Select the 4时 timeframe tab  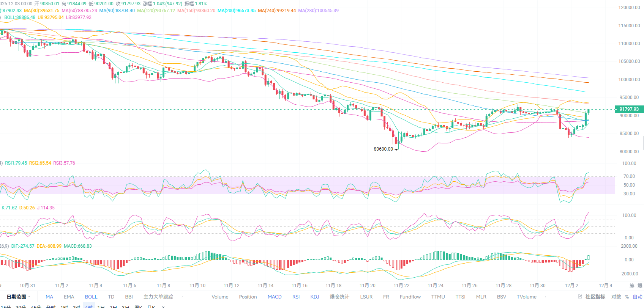tap(89, 306)
